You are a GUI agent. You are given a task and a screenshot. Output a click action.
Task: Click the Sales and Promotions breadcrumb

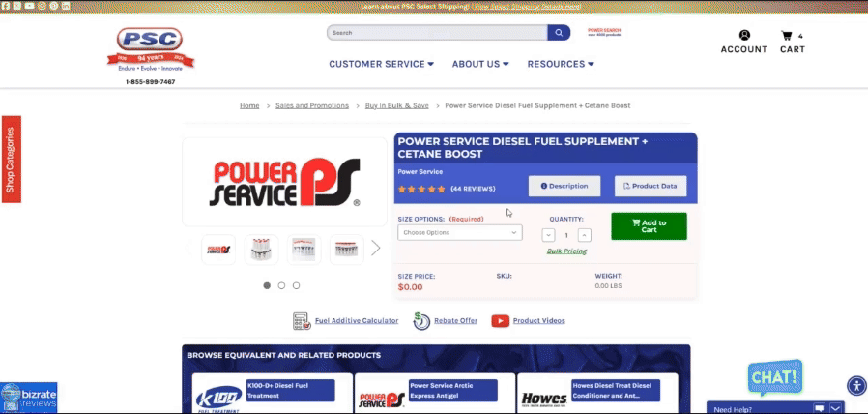[x=312, y=105]
